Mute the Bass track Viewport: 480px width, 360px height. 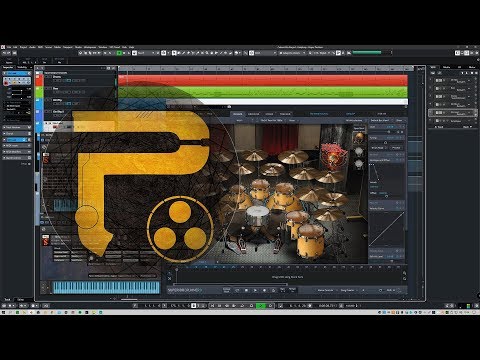[48, 88]
